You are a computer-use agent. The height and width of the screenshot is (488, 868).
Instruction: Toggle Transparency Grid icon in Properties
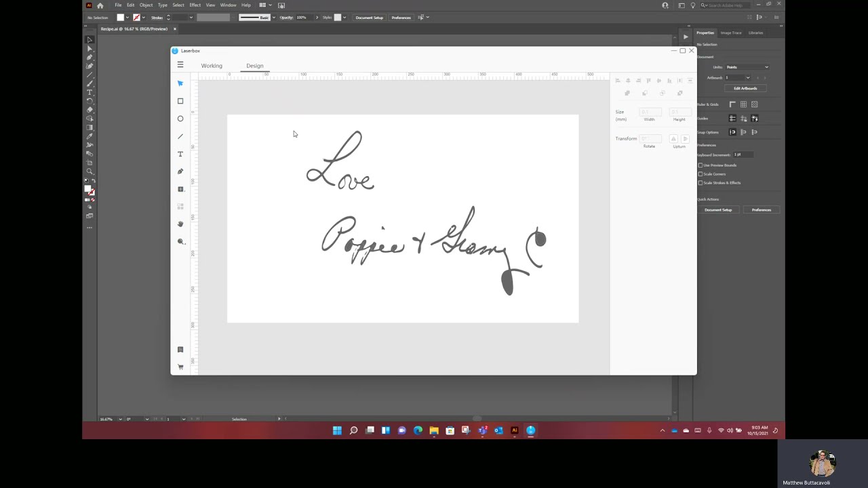click(754, 104)
